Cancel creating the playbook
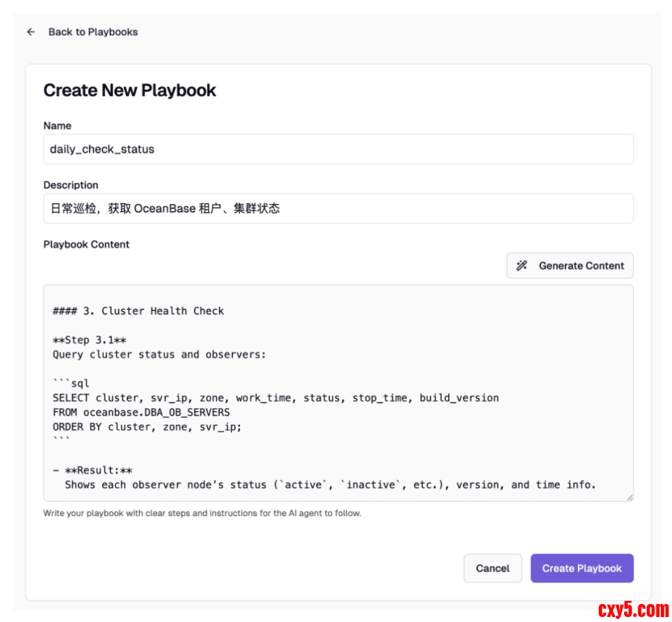Screen dimensions: 672x622 point(492,568)
